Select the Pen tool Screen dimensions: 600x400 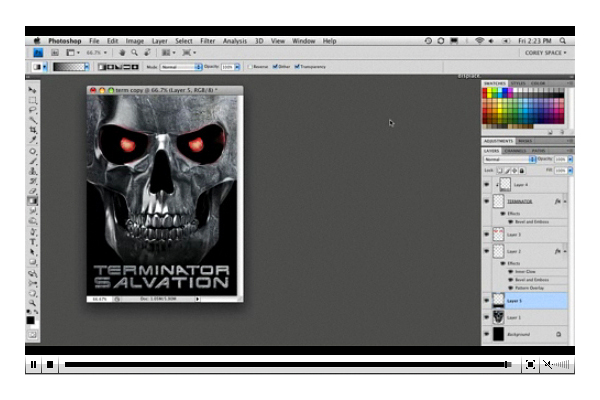33,232
